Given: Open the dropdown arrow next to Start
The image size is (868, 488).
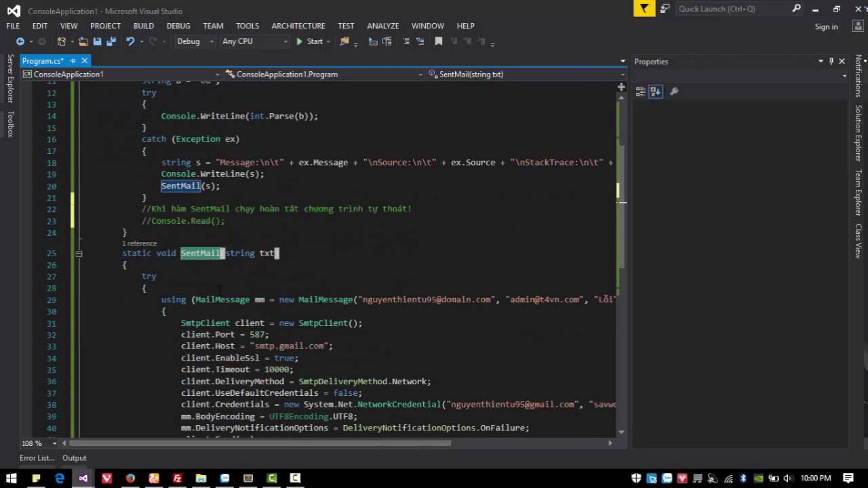Looking at the screenshot, I should pos(328,41).
